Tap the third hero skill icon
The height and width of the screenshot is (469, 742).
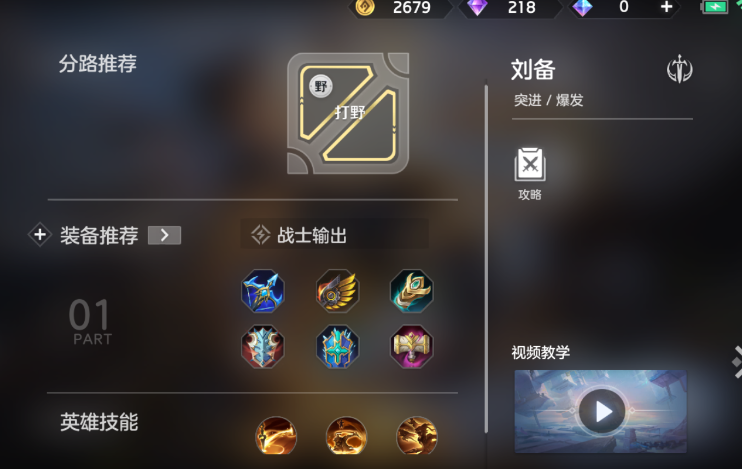pyautogui.click(x=417, y=435)
